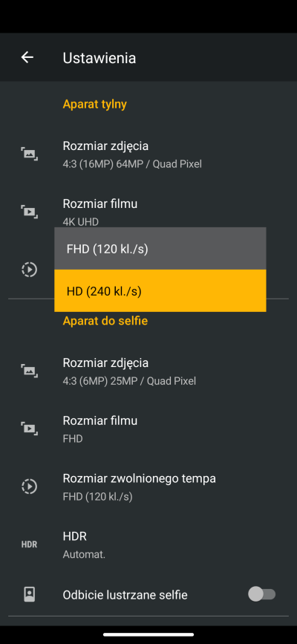Screen dimensions: 297x644
Task: Open selfie Rozmiar zwolnionego tempa setting
Action: click(x=148, y=487)
